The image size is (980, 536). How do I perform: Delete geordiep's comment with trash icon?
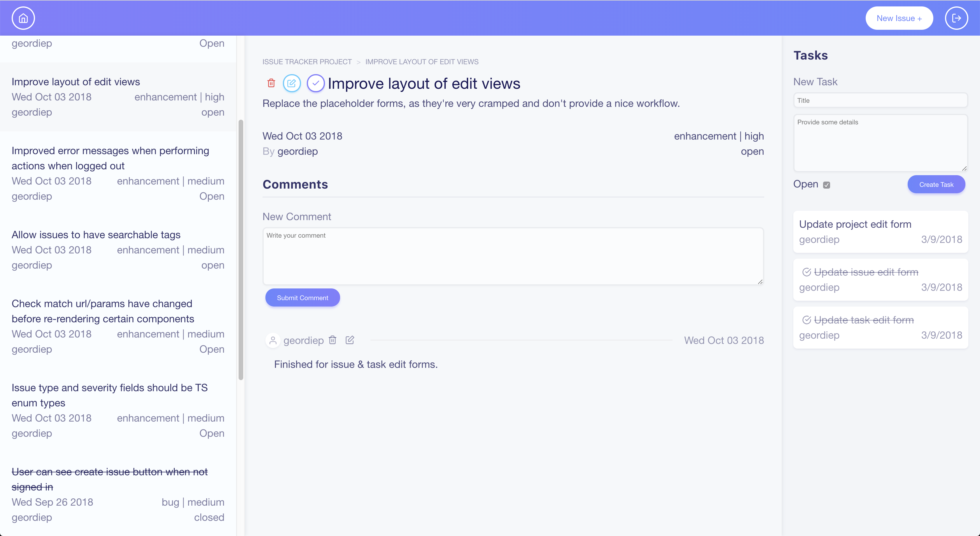click(332, 340)
